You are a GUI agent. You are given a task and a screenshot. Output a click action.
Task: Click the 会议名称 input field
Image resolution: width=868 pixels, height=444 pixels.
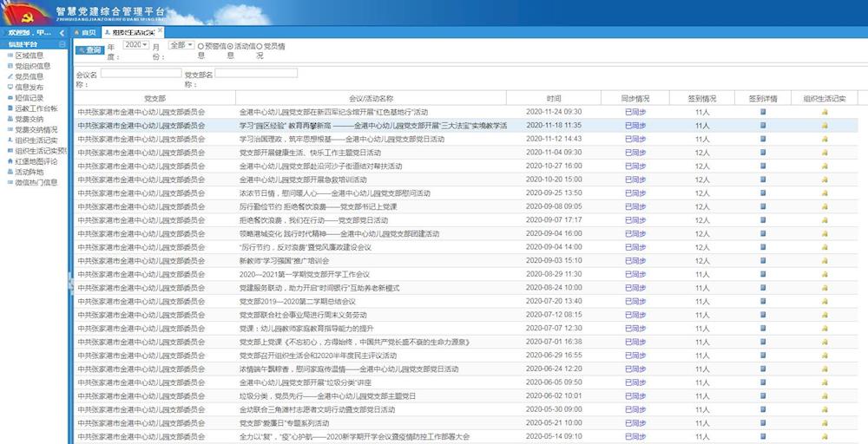pyautogui.click(x=141, y=74)
